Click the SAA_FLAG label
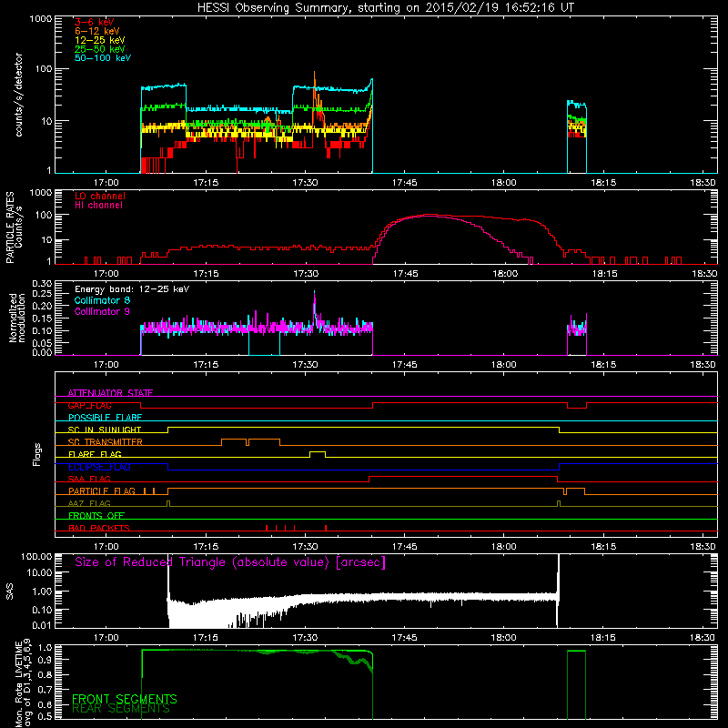The image size is (728, 728). coord(89,479)
